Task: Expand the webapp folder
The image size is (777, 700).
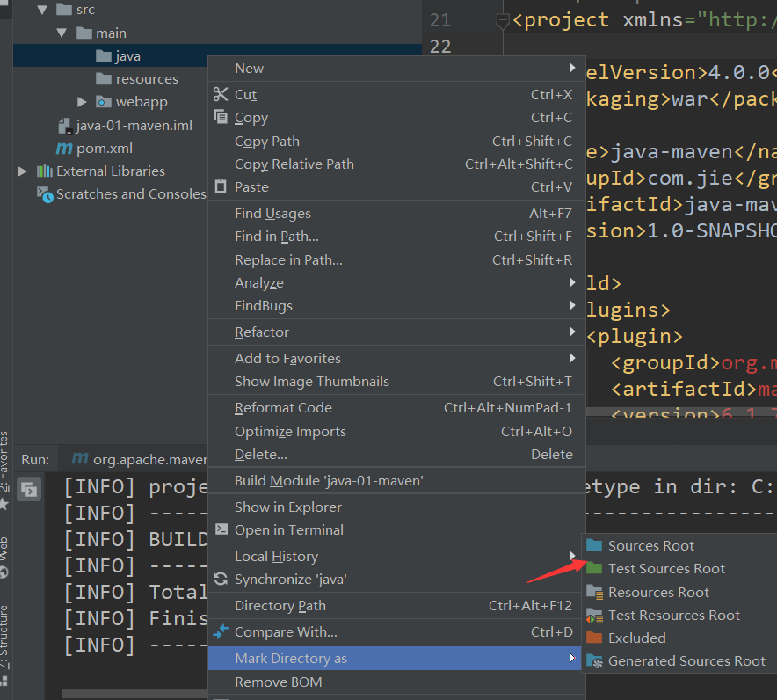Action: pyautogui.click(x=83, y=102)
